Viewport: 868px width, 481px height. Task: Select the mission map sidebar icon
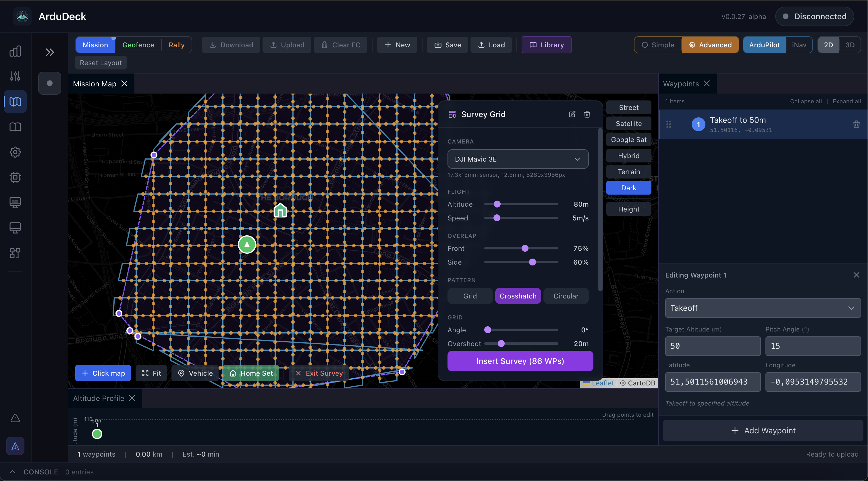15,102
